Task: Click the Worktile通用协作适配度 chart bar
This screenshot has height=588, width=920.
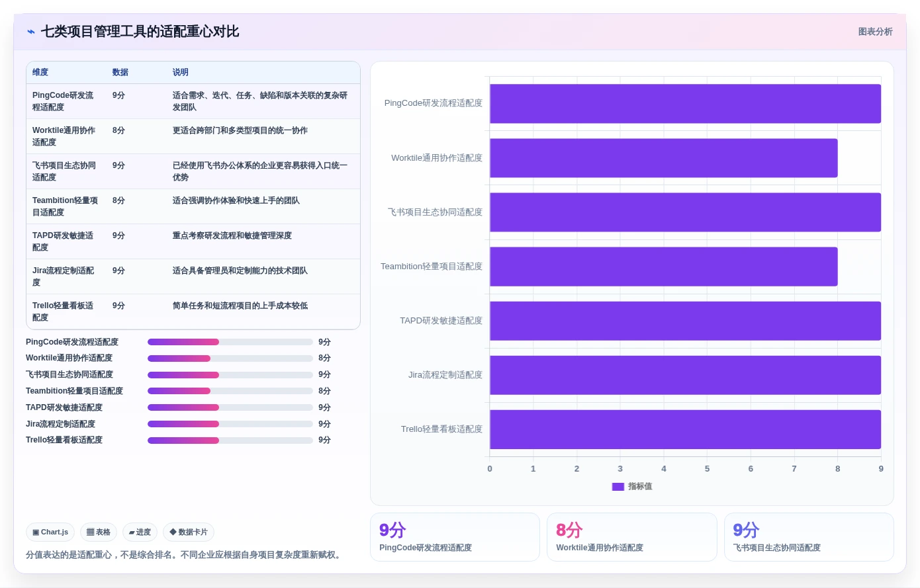Action: pos(663,158)
